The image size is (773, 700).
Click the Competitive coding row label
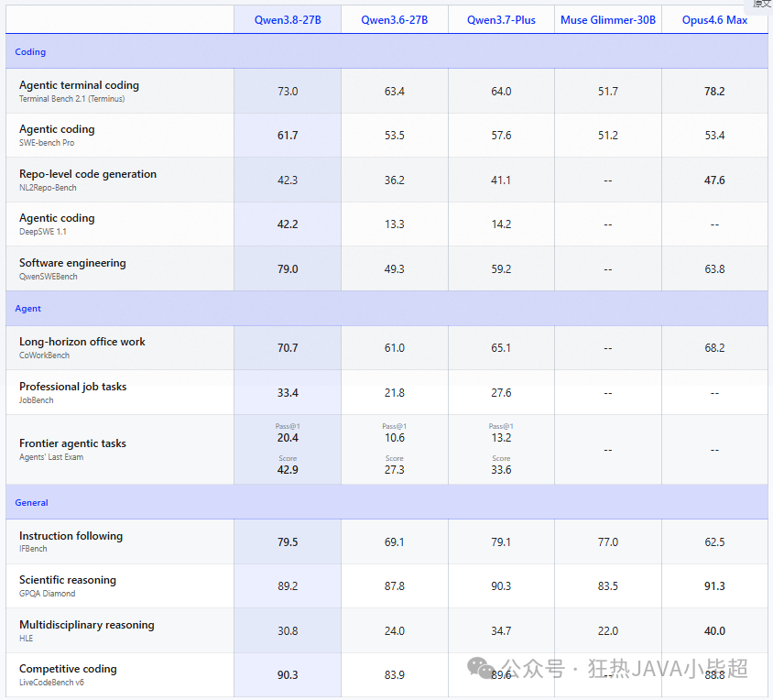68,669
